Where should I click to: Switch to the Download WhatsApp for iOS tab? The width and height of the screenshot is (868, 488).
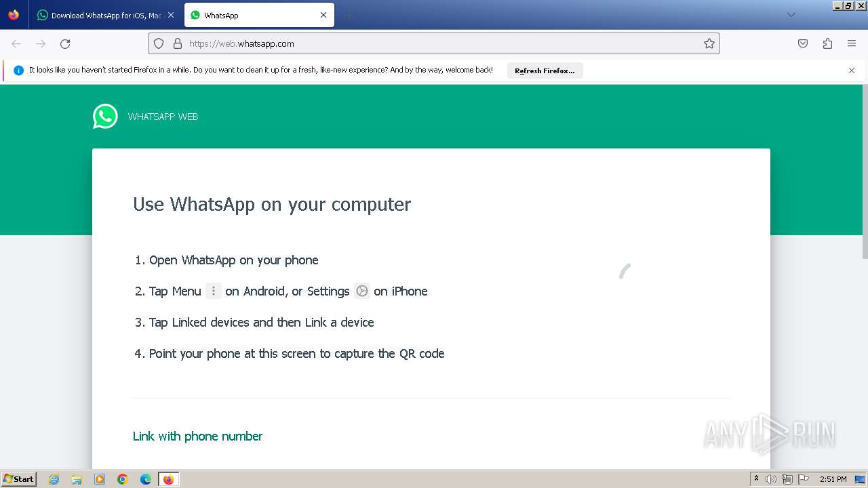click(x=106, y=15)
